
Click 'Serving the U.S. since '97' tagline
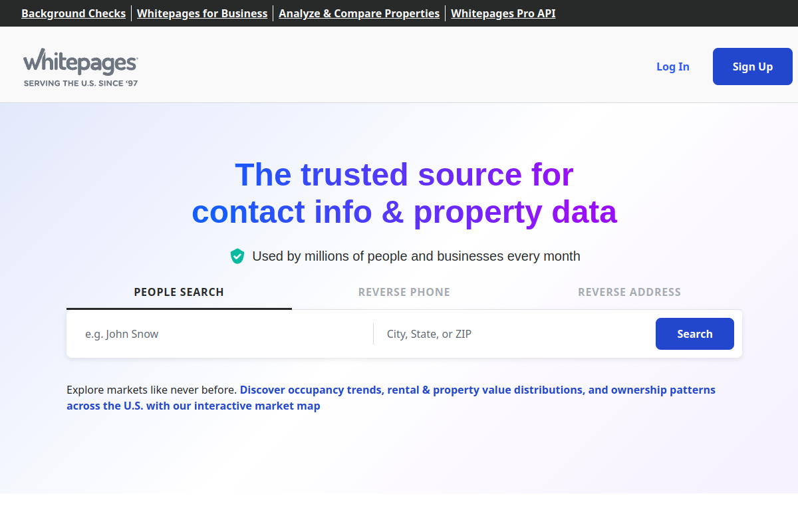(x=80, y=83)
